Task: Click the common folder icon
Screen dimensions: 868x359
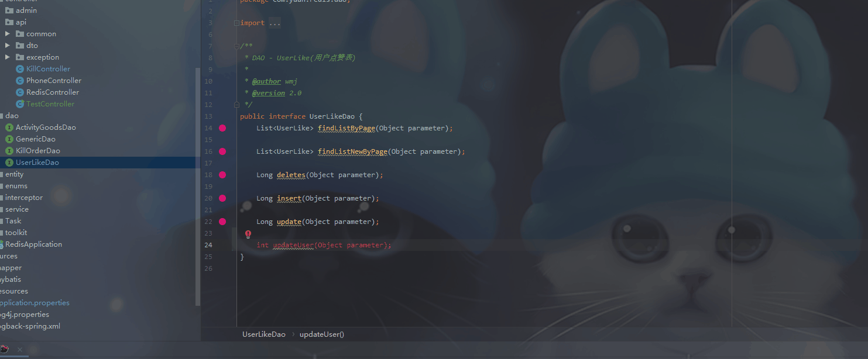Action: (x=20, y=34)
